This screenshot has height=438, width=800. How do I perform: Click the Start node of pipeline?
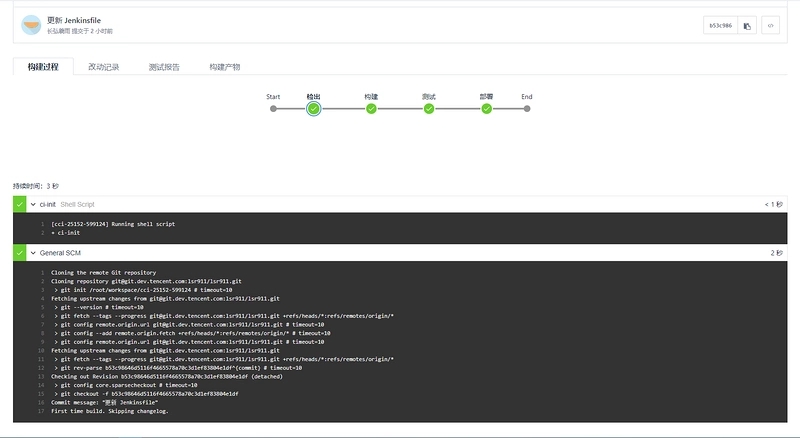pyautogui.click(x=273, y=109)
